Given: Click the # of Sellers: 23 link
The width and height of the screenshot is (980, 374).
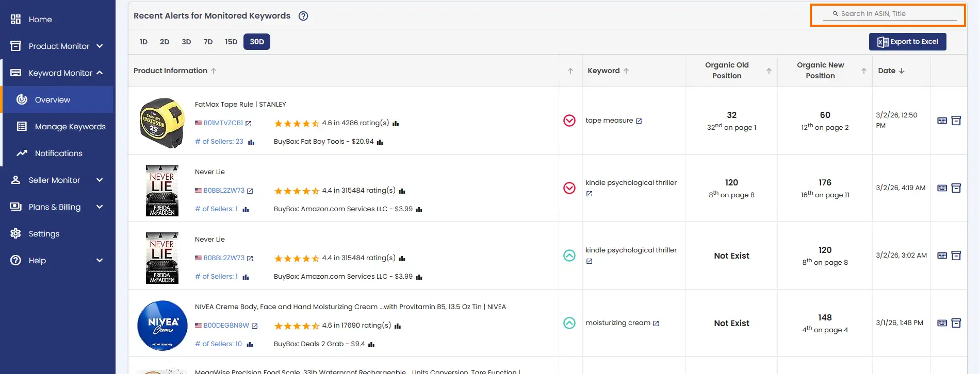Looking at the screenshot, I should point(219,142).
